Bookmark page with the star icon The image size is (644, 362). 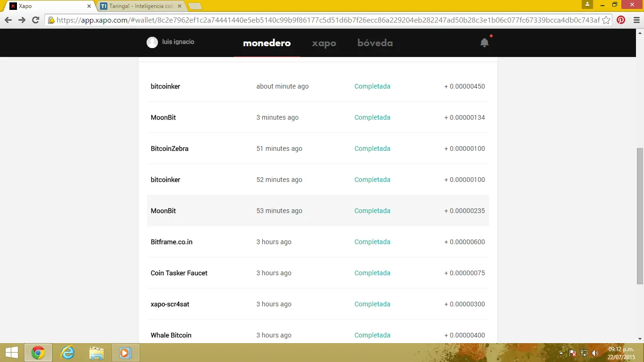606,20
